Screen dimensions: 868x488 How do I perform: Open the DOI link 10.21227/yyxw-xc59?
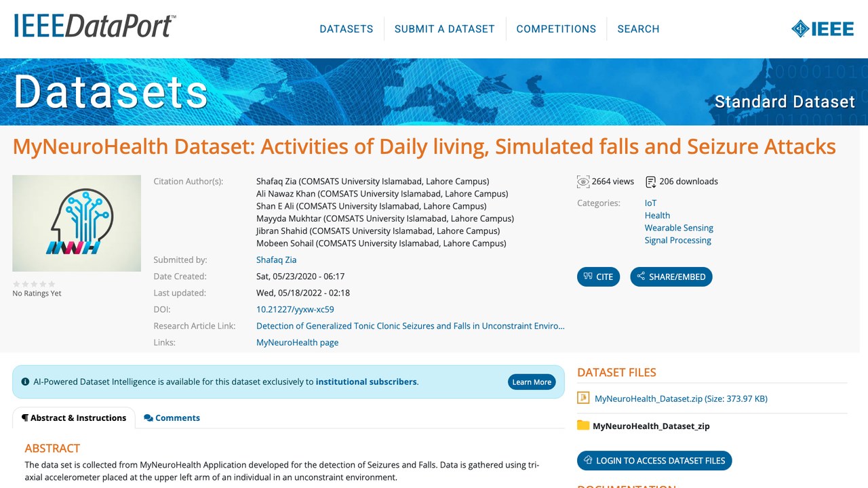(295, 309)
